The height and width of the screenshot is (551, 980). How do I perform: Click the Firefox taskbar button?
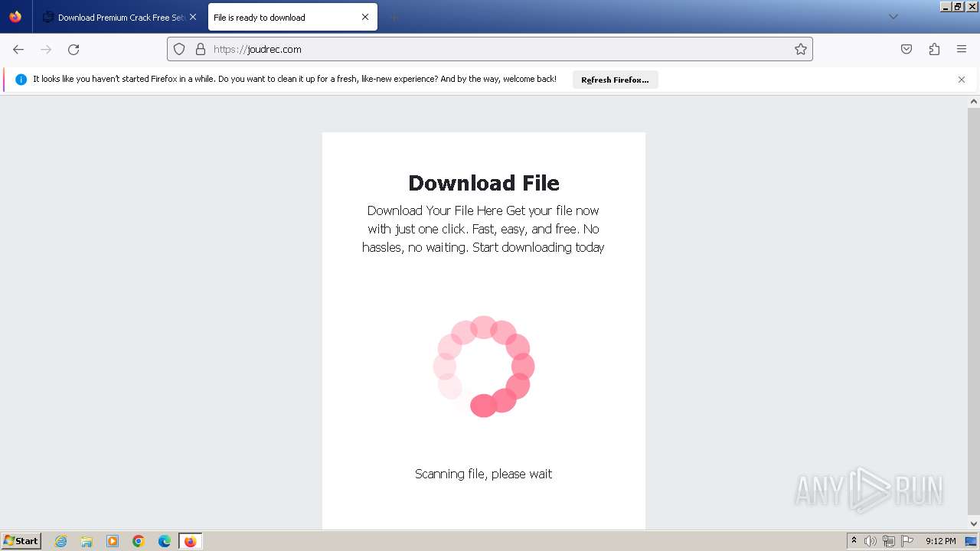[x=190, y=541]
